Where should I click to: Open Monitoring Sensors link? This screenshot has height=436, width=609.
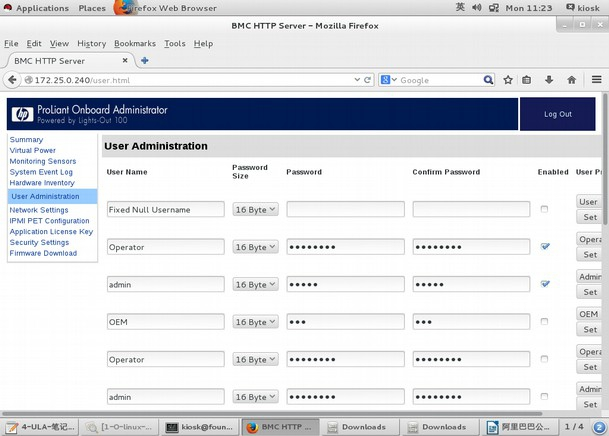tap(43, 161)
